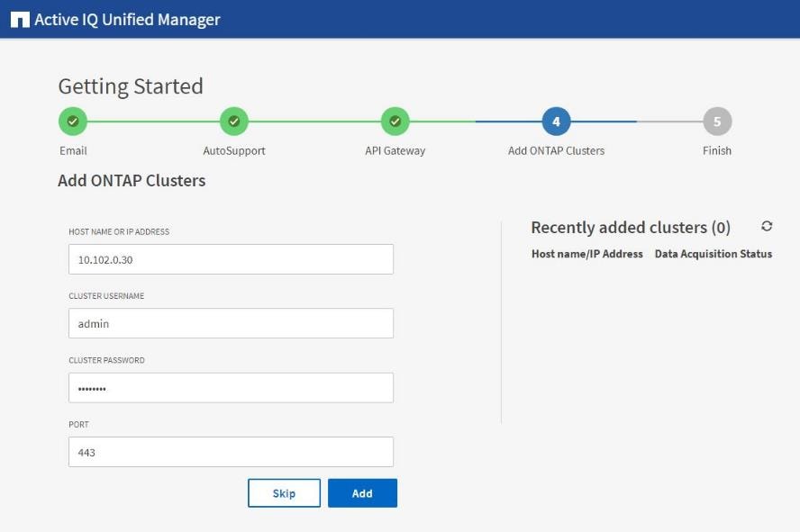Click the Recently added clusters (0) heading
Image resolution: width=800 pixels, height=532 pixels.
click(x=631, y=227)
